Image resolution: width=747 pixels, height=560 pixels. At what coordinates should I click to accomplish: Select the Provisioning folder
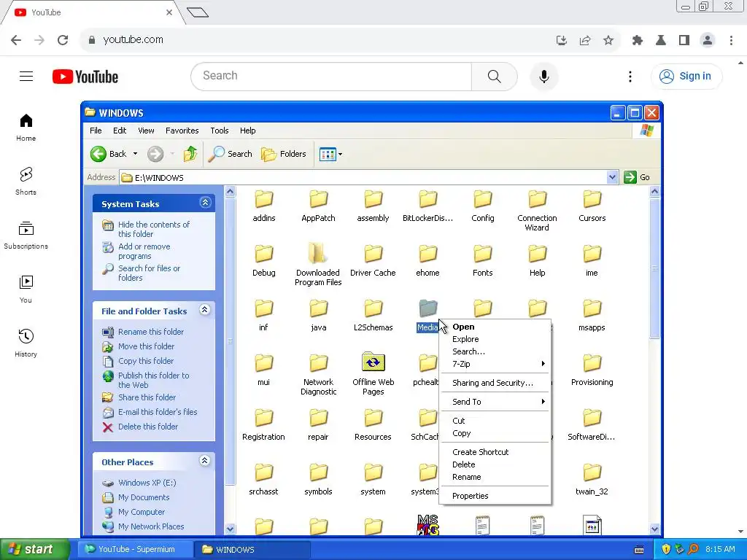coord(592,370)
